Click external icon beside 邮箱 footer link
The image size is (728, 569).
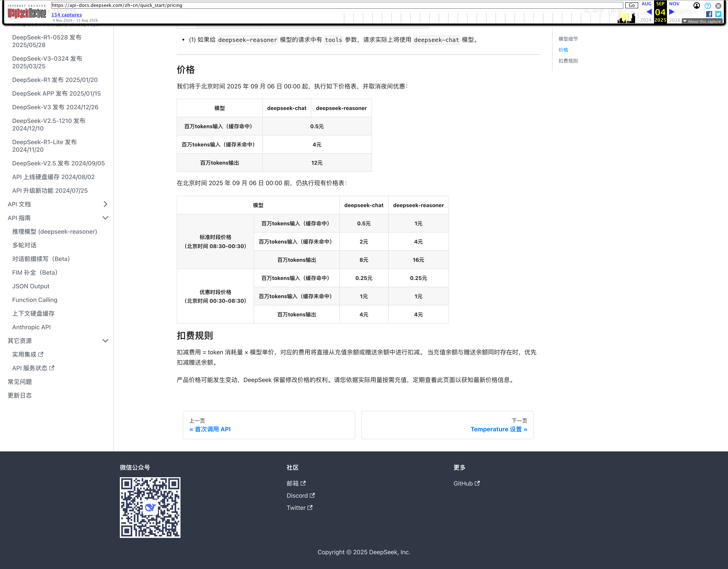303,483
